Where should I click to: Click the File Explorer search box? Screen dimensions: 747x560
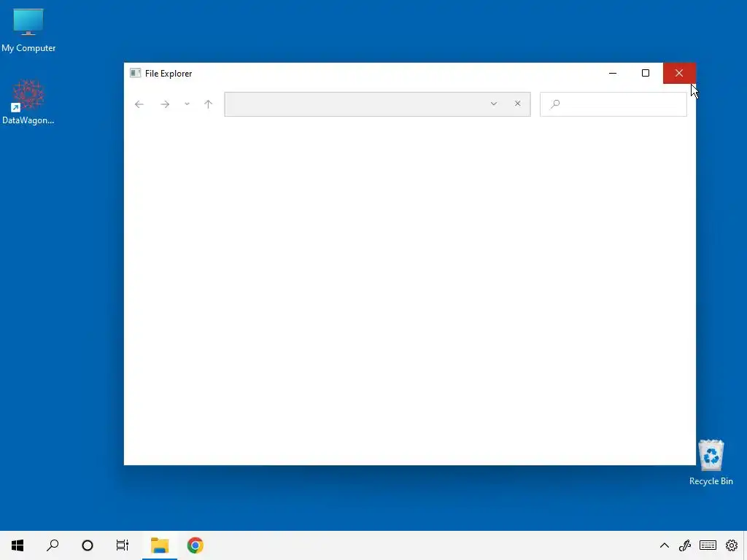(x=613, y=104)
